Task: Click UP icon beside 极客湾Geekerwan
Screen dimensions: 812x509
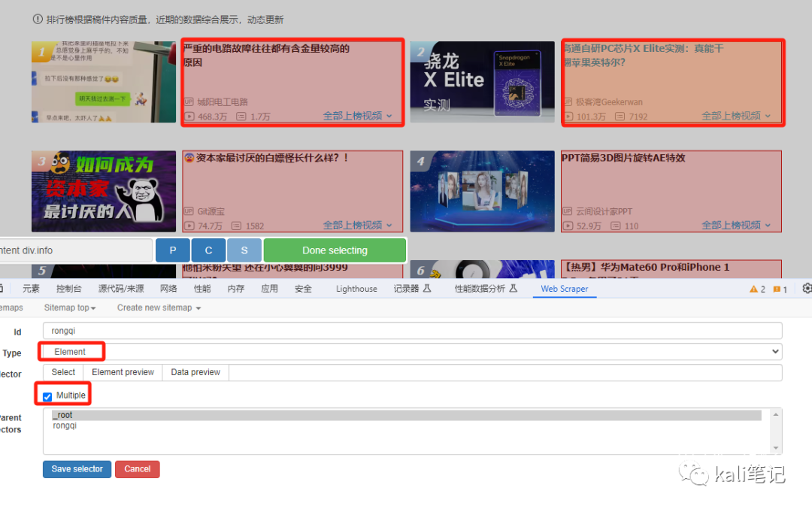Action: (568, 101)
